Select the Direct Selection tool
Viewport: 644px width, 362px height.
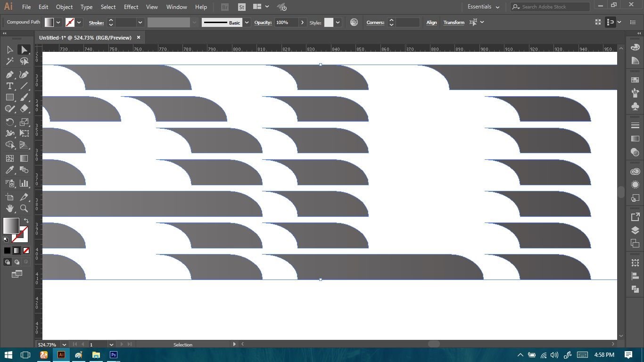tap(24, 49)
